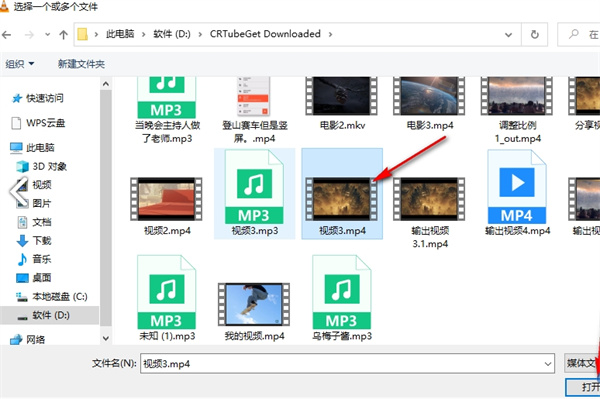600x399 pixels.
Task: Go back with the left arrow button
Action: (6, 35)
